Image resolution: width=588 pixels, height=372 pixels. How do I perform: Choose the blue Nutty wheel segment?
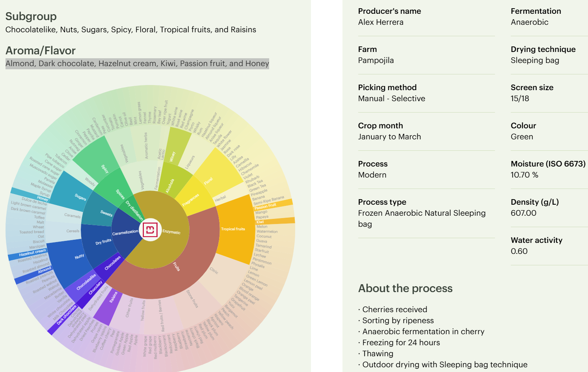(79, 257)
